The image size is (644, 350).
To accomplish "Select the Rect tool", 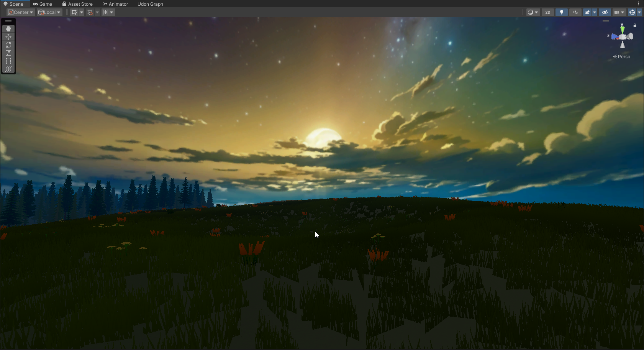I will 8,61.
